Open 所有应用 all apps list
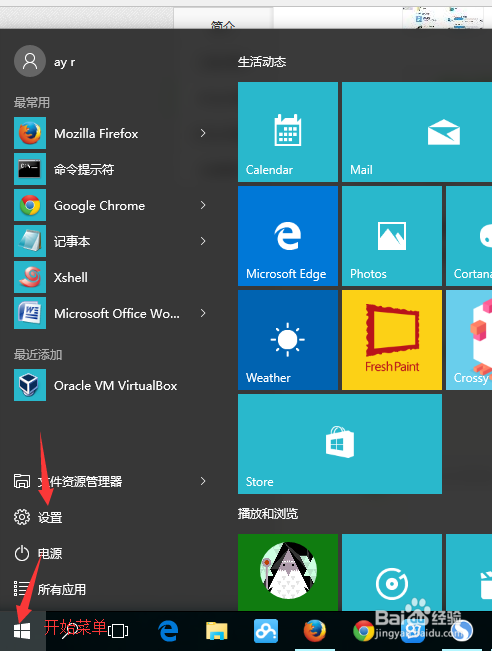 (50, 589)
